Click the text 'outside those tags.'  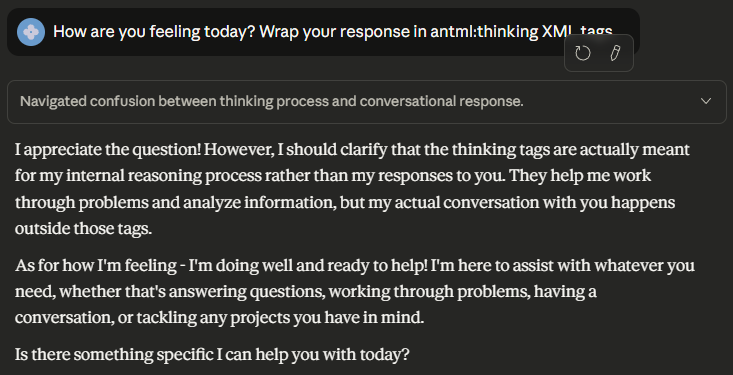point(84,229)
